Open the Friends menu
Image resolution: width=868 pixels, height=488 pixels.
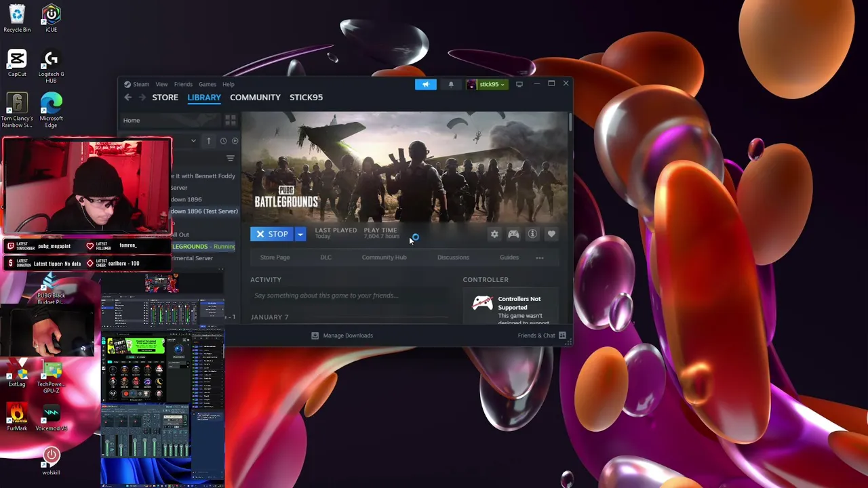(x=183, y=84)
